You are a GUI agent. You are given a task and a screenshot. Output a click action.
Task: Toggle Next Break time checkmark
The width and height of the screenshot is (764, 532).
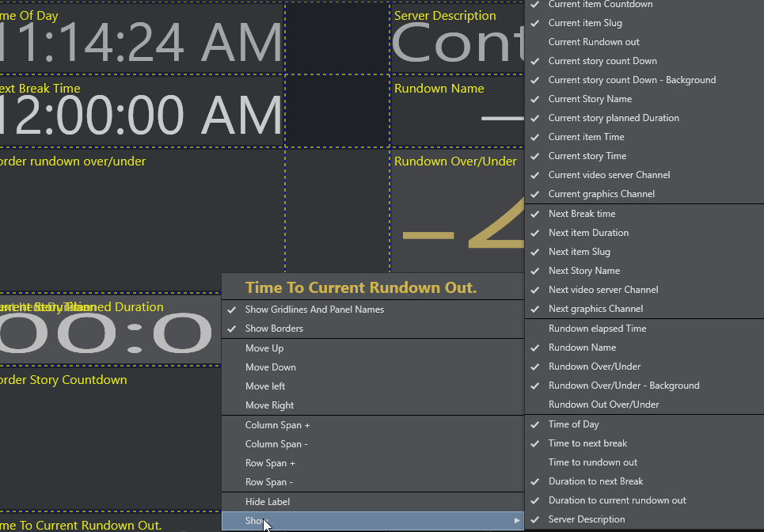(x=581, y=214)
